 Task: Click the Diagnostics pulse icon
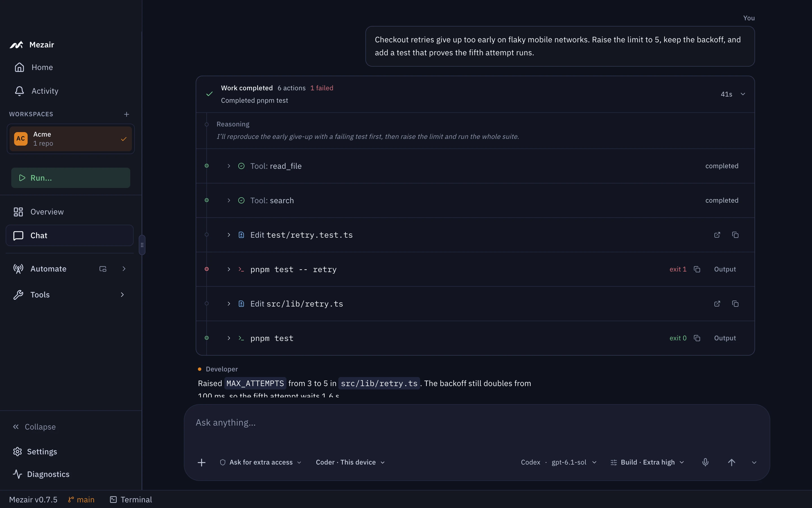(17, 474)
